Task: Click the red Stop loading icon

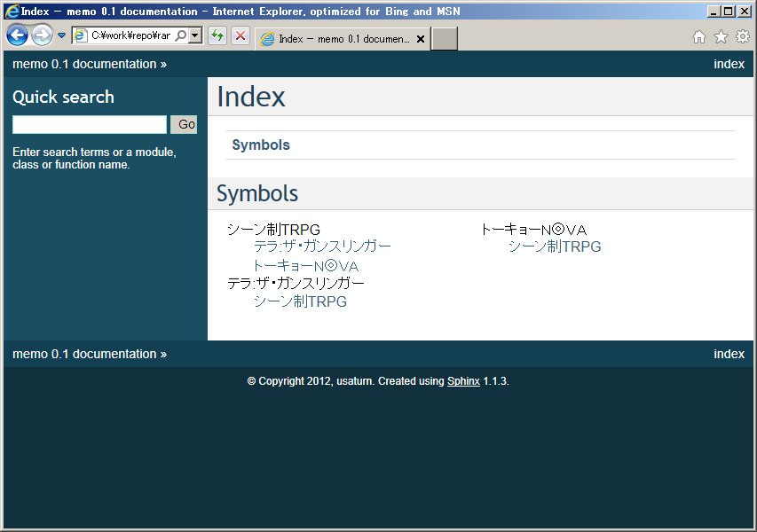Action: click(240, 35)
